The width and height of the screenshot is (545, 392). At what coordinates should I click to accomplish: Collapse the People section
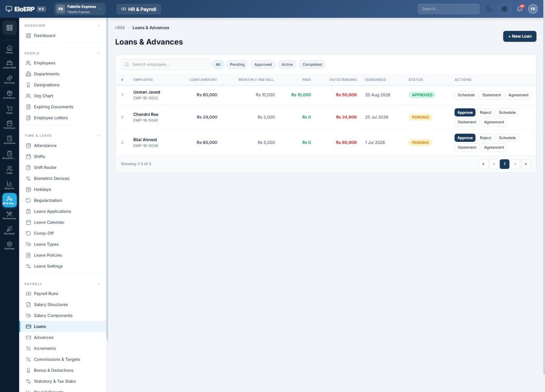[99, 53]
